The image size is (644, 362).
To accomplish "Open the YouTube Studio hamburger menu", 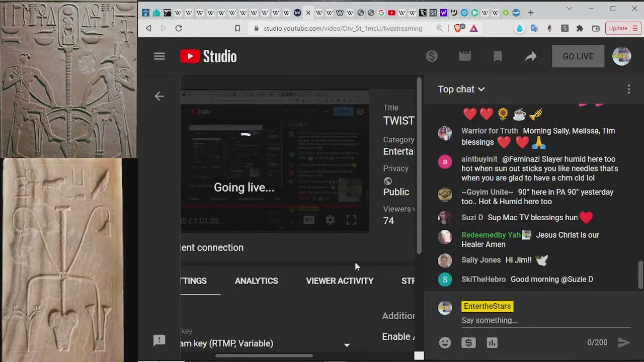I will click(159, 56).
